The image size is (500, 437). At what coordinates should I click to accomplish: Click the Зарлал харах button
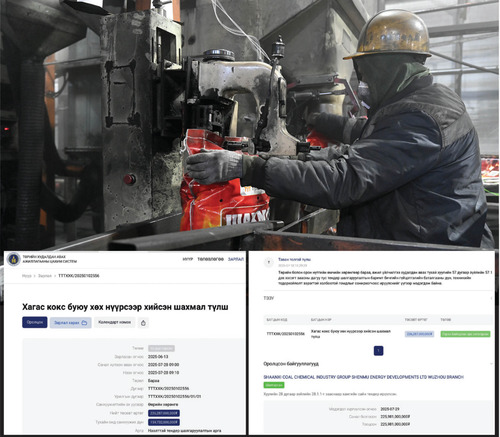point(71,323)
